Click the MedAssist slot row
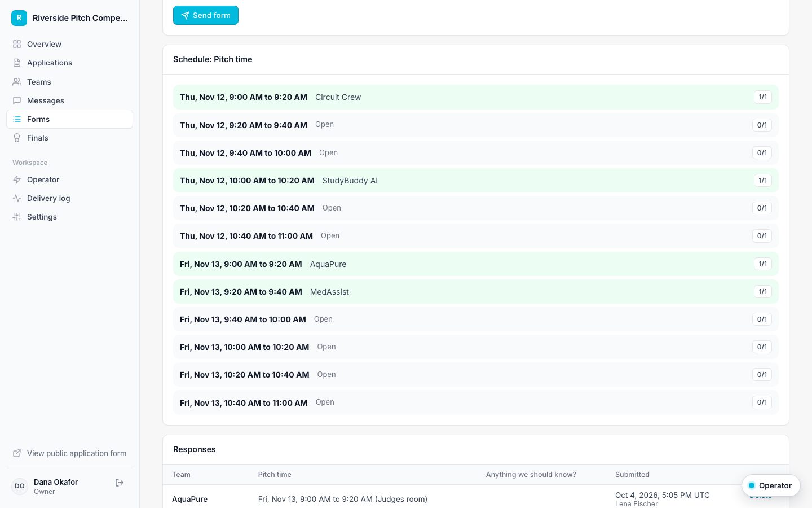This screenshot has width=812, height=508. coord(476,292)
